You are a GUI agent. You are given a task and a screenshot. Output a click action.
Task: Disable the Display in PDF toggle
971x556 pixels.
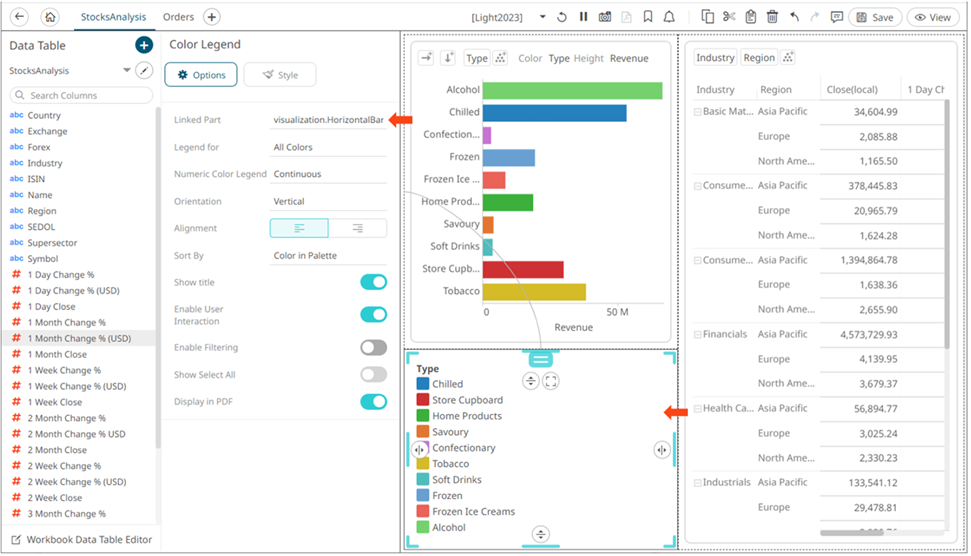coord(373,402)
